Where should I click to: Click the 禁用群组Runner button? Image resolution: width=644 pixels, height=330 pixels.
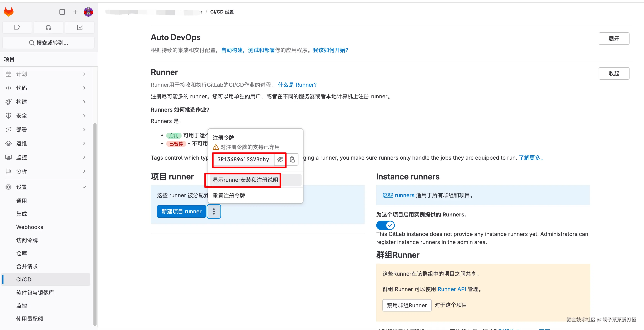pos(407,305)
